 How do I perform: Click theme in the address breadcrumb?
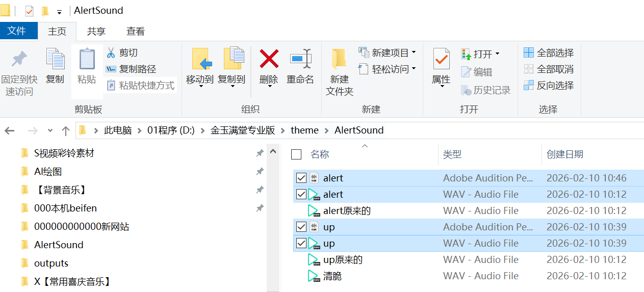tap(304, 130)
